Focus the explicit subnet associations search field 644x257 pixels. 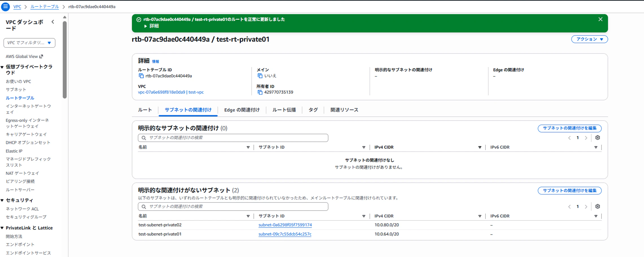pos(233,138)
